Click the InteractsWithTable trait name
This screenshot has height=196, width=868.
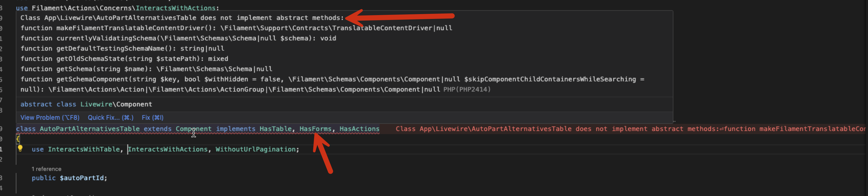pos(84,149)
